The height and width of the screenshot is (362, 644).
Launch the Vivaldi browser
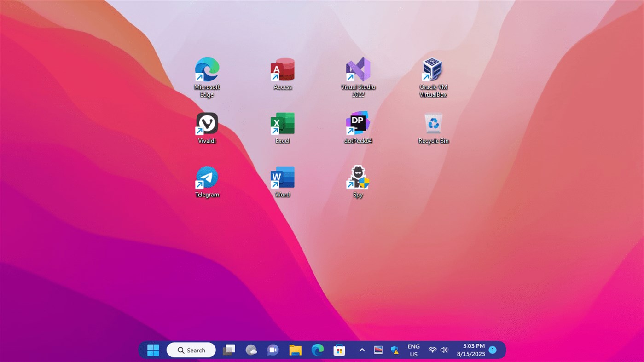click(207, 123)
